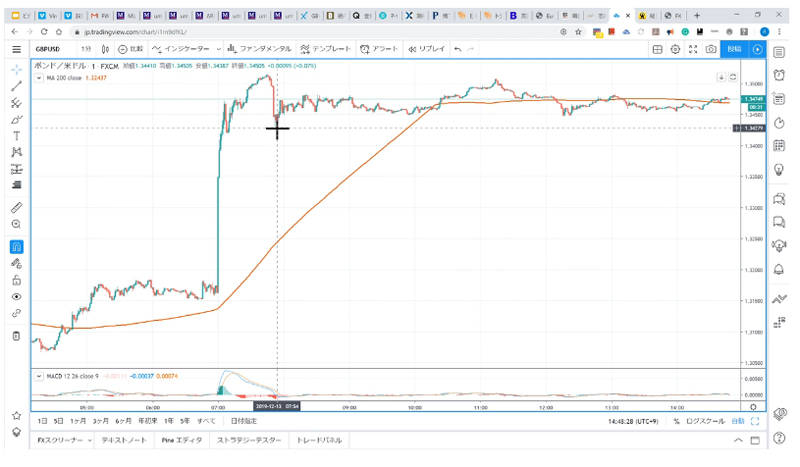Viewport: 800px width, 467px height.
Task: Switch to the Pine エディタ tab
Action: [x=182, y=440]
